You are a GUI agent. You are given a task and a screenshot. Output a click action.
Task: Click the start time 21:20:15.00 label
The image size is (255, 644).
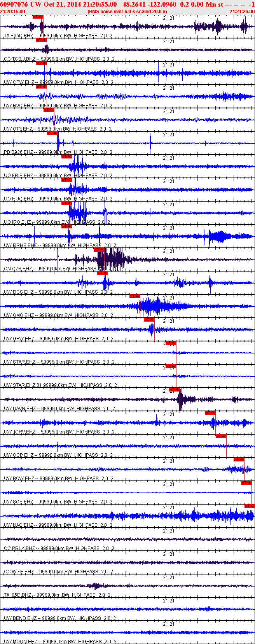point(12,12)
